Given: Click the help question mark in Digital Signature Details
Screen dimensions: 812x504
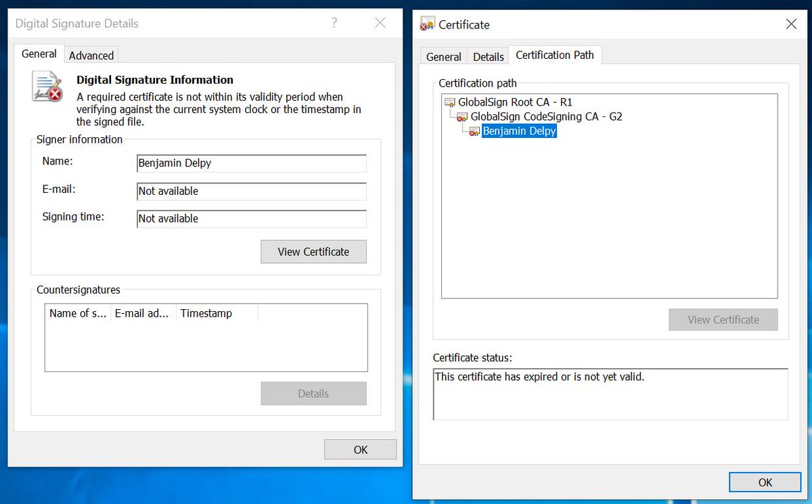Looking at the screenshot, I should click(334, 24).
